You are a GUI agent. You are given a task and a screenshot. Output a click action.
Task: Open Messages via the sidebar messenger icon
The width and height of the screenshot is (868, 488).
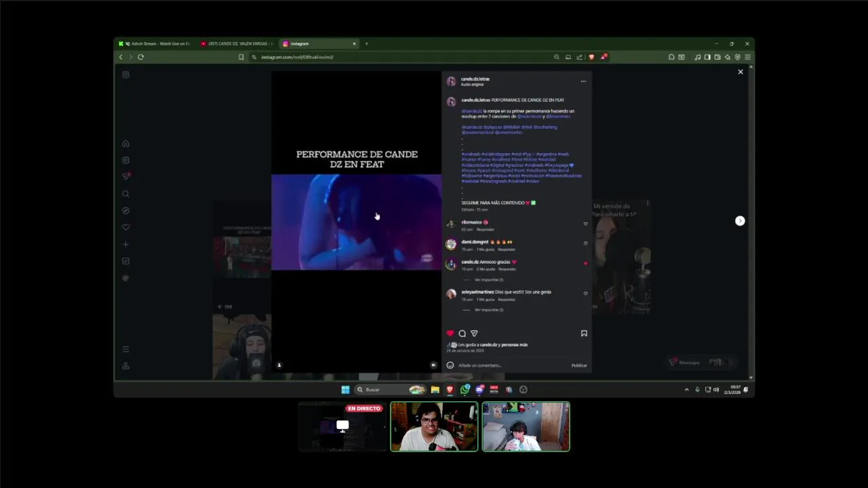click(x=125, y=177)
